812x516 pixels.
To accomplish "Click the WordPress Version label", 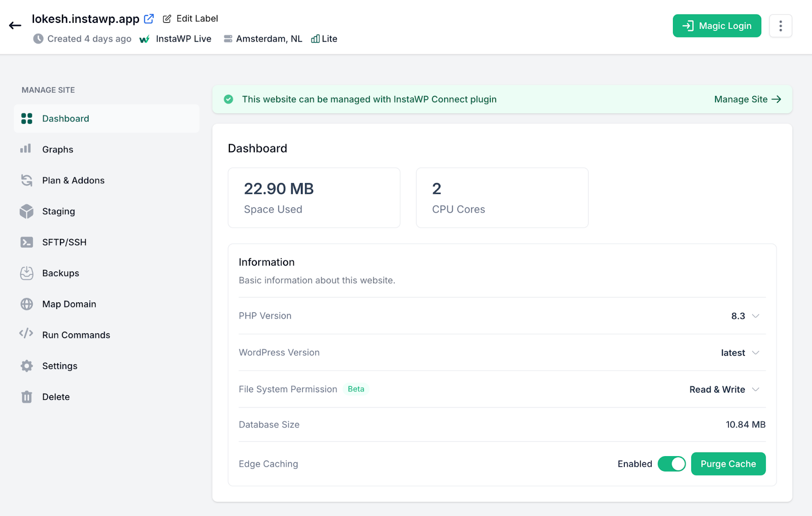I will point(279,353).
